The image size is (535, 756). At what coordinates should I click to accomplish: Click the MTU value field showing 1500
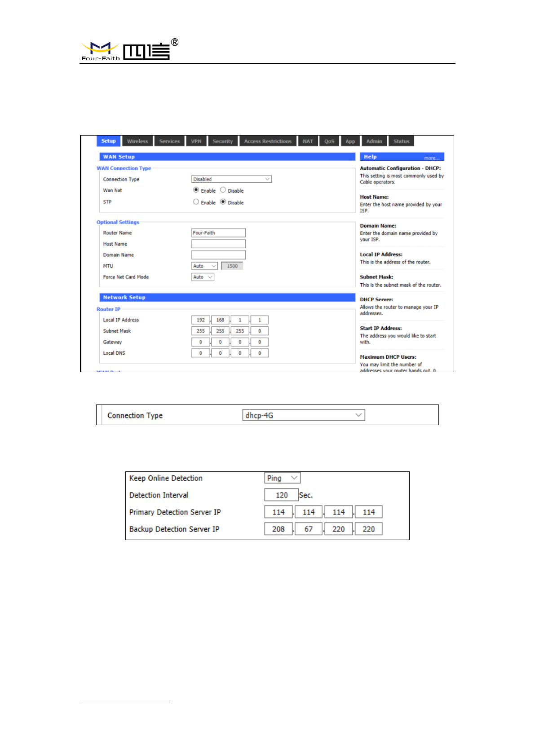pos(232,266)
